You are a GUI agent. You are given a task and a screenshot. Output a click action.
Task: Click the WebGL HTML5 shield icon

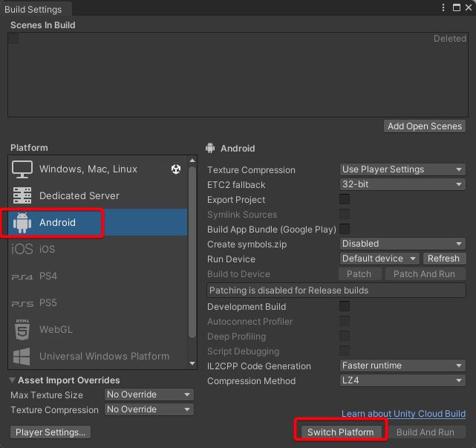coord(22,329)
